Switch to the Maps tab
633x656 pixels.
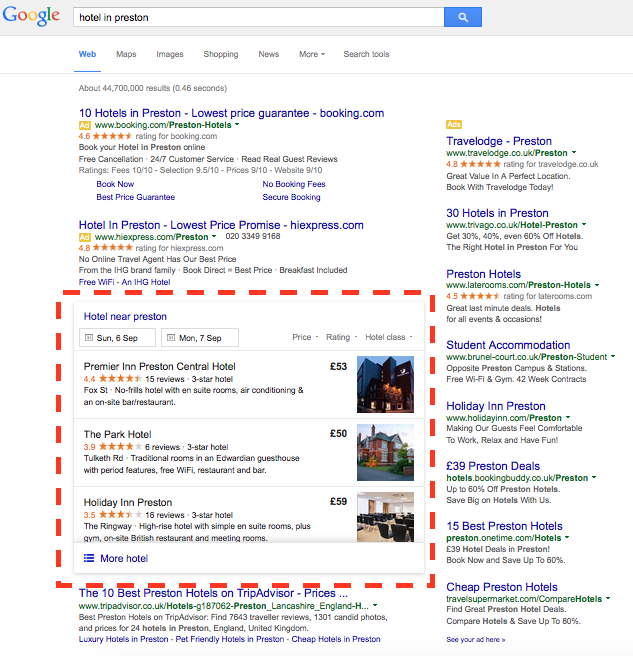126,54
